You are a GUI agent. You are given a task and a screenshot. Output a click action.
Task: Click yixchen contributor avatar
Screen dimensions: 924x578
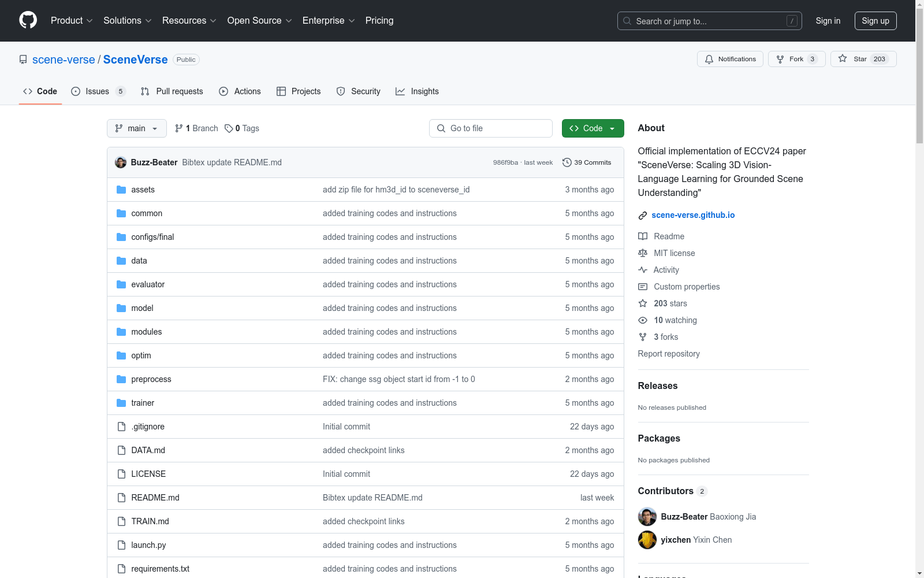point(647,540)
